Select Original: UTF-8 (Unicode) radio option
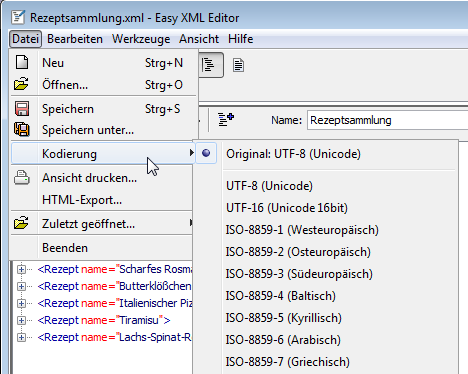Viewport: 468px width, 374px height. pyautogui.click(x=206, y=153)
